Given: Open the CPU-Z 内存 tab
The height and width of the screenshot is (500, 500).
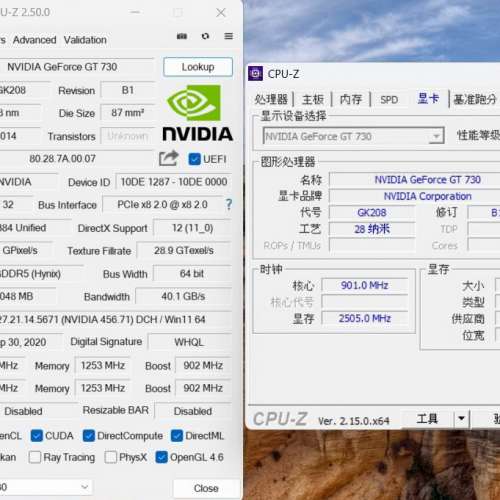Looking at the screenshot, I should pyautogui.click(x=351, y=99).
